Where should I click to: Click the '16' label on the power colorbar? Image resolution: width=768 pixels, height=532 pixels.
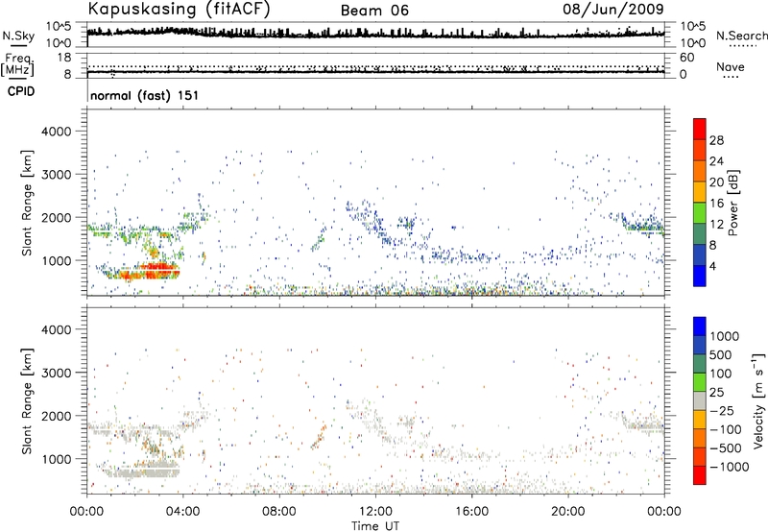tap(716, 204)
